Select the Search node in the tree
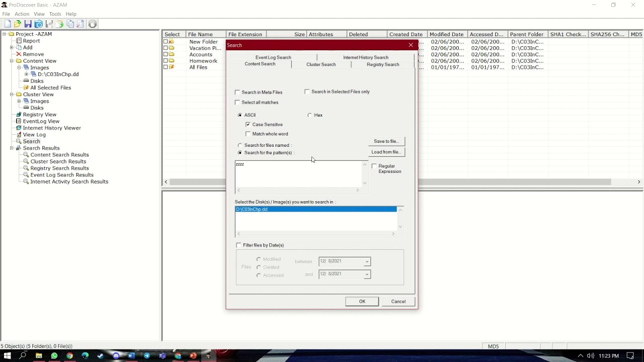Screen dimensions: 644x362 point(31,141)
